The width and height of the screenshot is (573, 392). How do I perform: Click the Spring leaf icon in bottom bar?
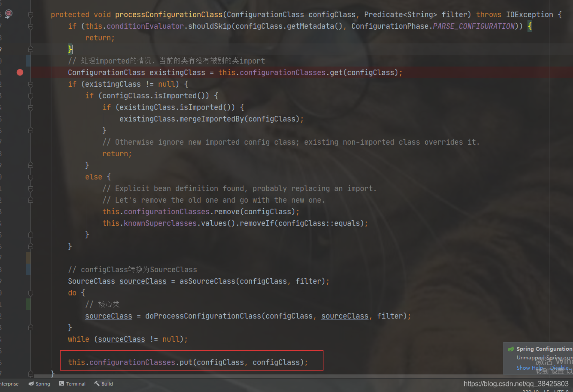click(31, 384)
